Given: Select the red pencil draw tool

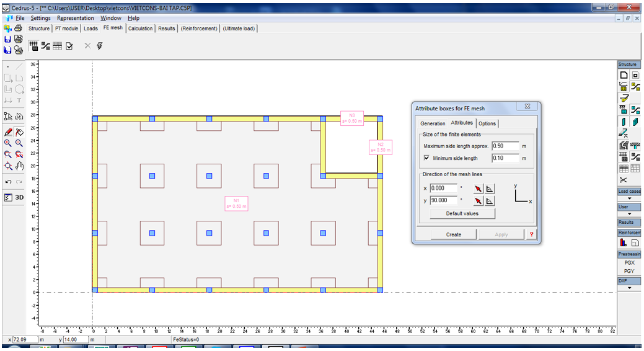Looking at the screenshot, I should [8, 132].
